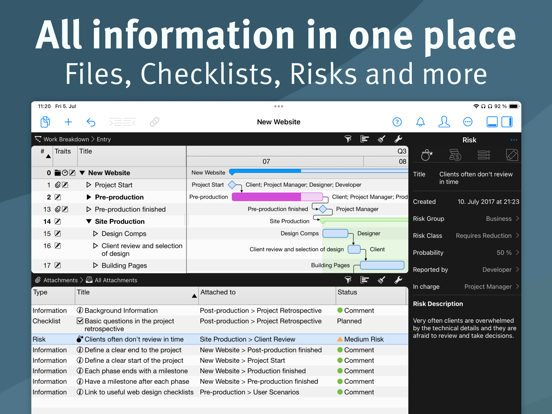Expand the Pre-production row
The width and height of the screenshot is (552, 414).
click(89, 197)
